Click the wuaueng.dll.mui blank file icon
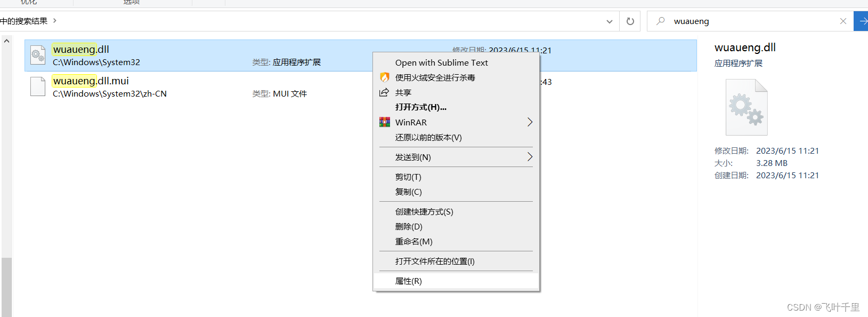 pos(38,86)
